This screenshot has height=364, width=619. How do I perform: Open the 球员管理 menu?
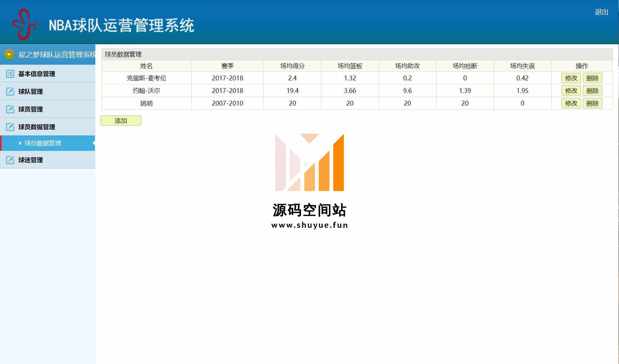point(48,109)
